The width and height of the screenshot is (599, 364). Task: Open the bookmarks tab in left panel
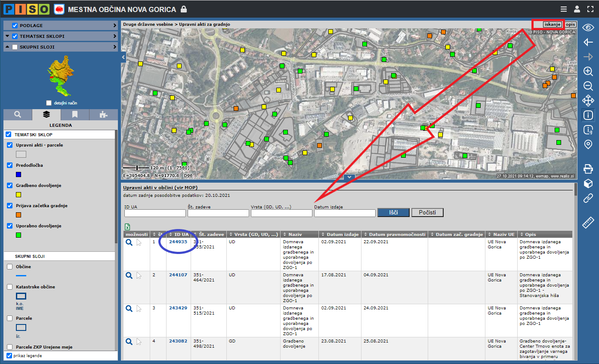[x=75, y=114]
